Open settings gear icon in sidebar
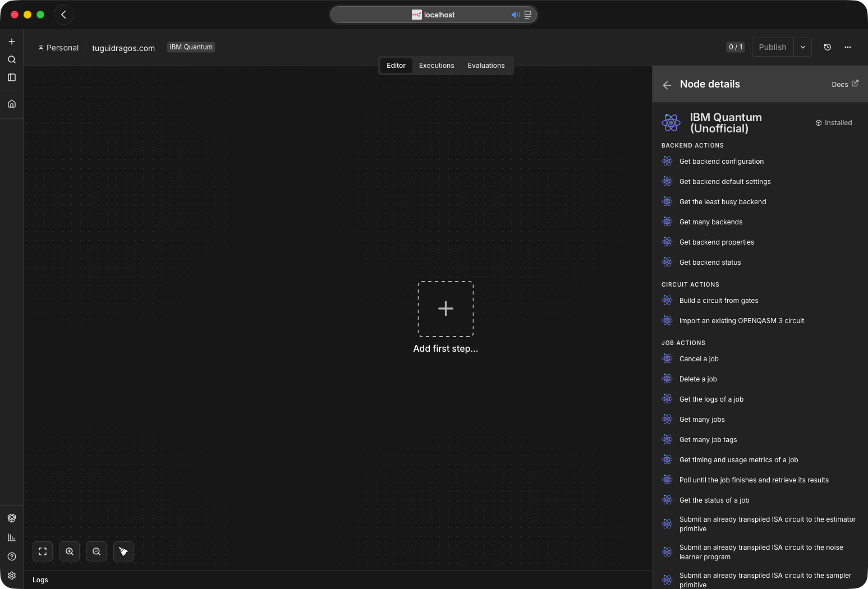This screenshot has width=868, height=589. click(x=12, y=576)
